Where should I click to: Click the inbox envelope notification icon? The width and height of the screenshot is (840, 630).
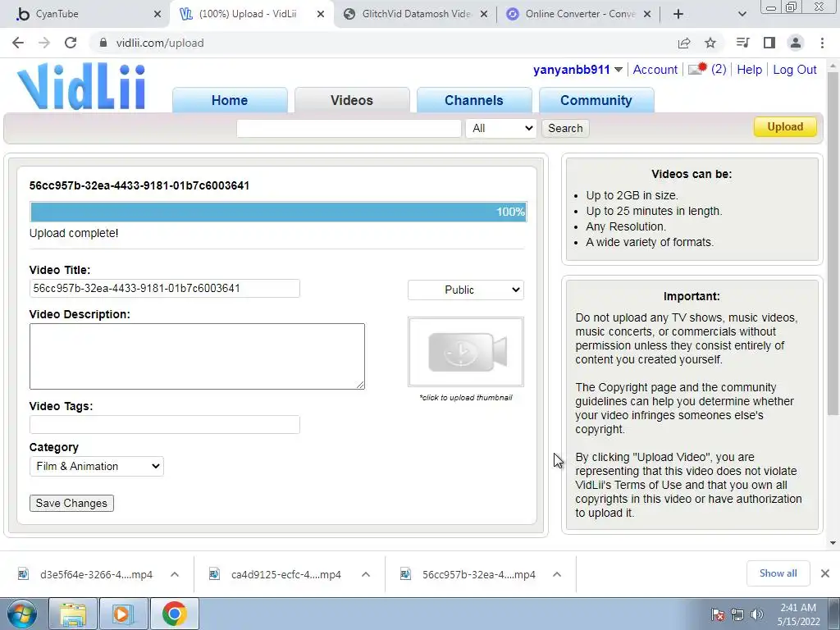(x=697, y=69)
